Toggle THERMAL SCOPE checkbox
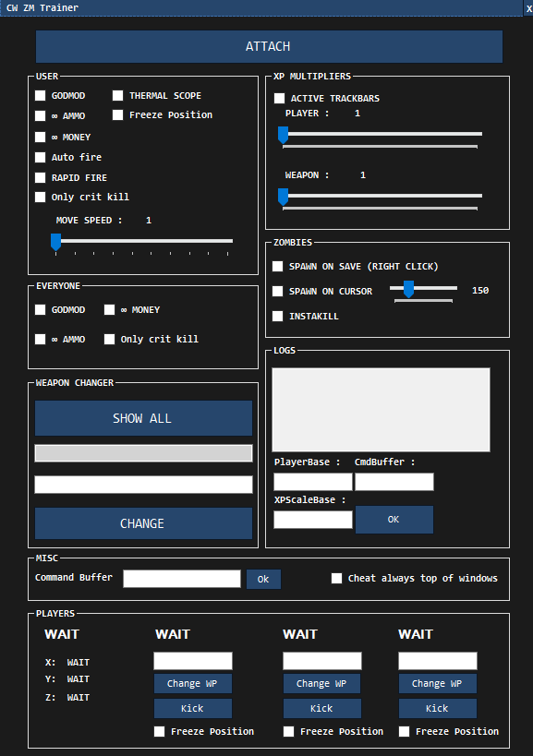 coord(117,95)
